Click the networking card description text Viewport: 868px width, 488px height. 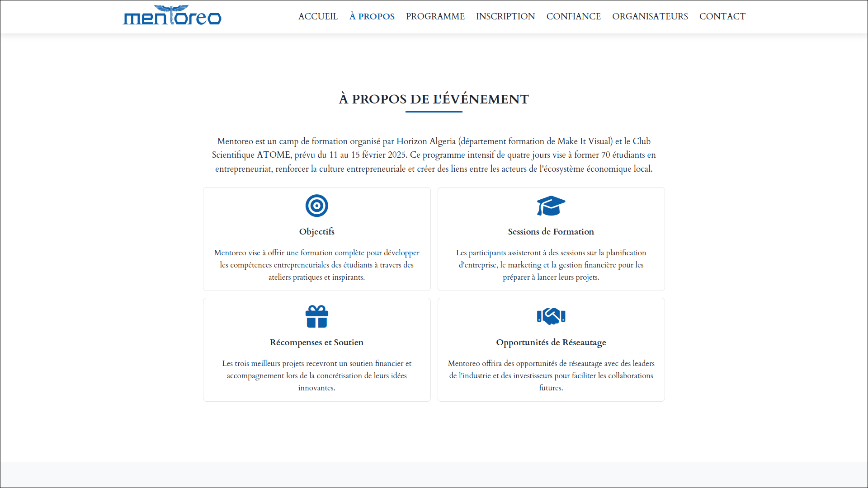(551, 375)
